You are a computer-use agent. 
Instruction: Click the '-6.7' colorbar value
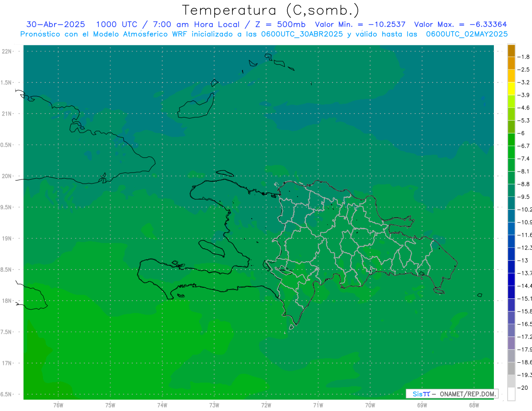(x=524, y=146)
